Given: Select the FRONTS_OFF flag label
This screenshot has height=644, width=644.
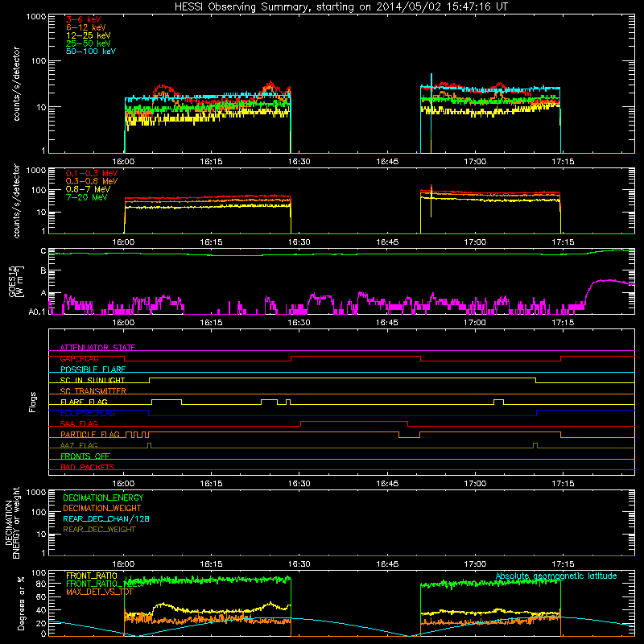Looking at the screenshot, I should (x=85, y=456).
